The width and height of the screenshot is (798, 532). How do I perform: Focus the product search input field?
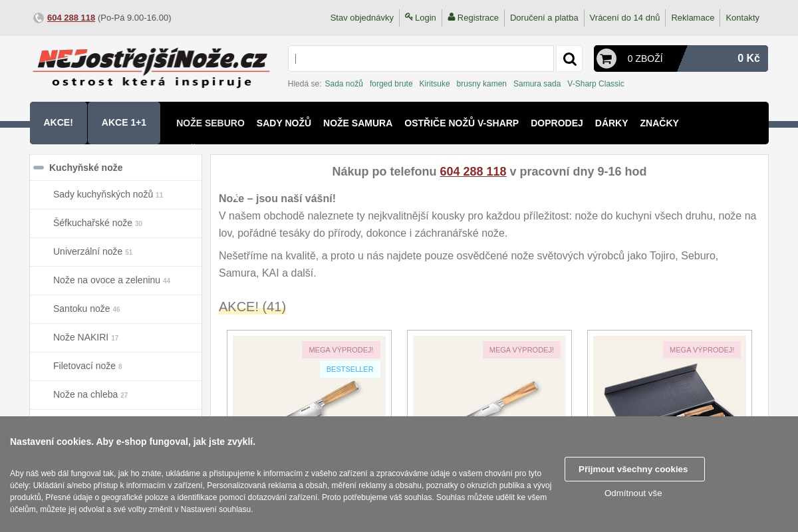pos(421,59)
